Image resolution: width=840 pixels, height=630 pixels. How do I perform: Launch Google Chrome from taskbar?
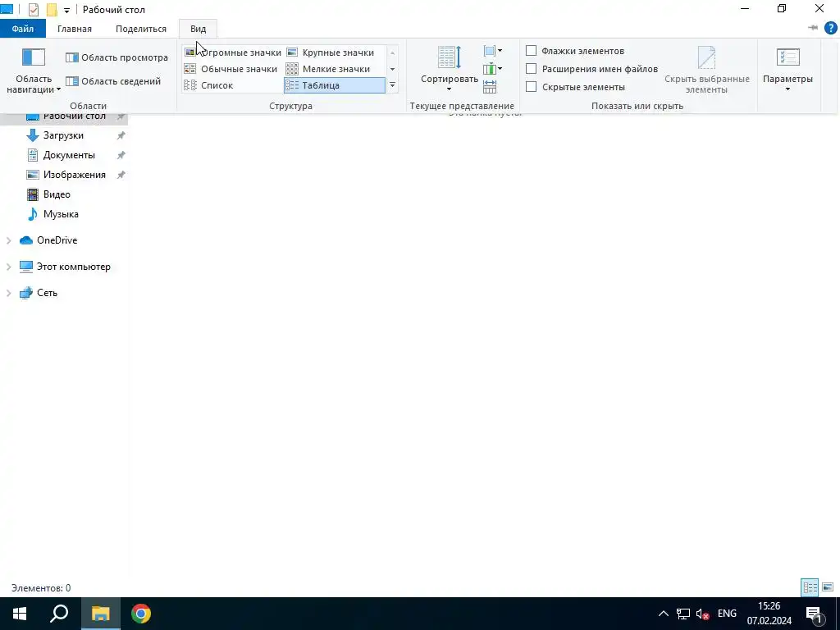141,614
